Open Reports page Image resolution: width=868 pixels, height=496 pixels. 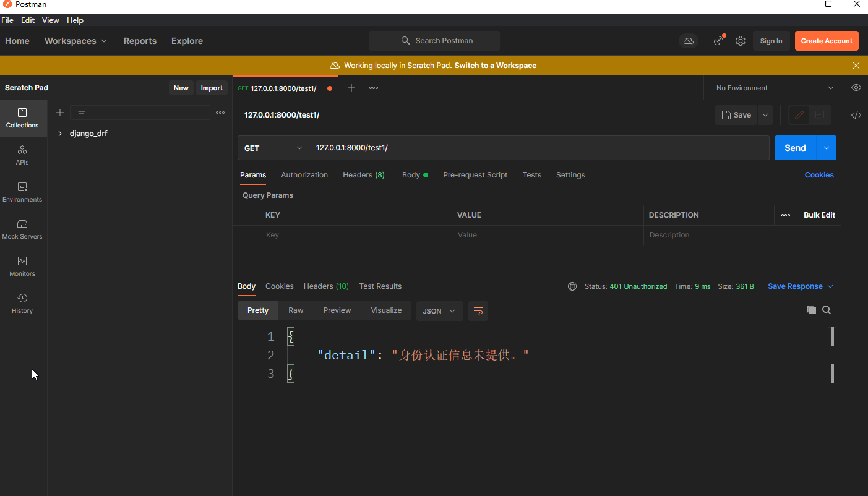(x=140, y=41)
